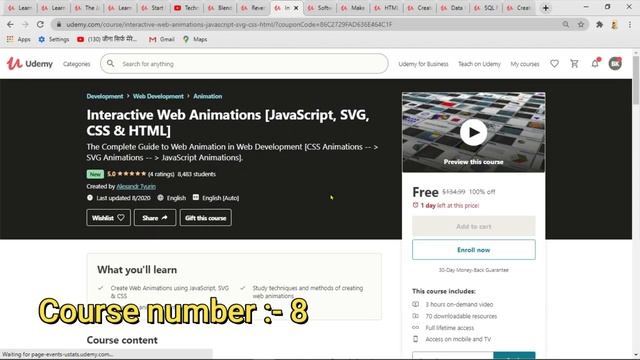Click the address bar URL

[229, 24]
